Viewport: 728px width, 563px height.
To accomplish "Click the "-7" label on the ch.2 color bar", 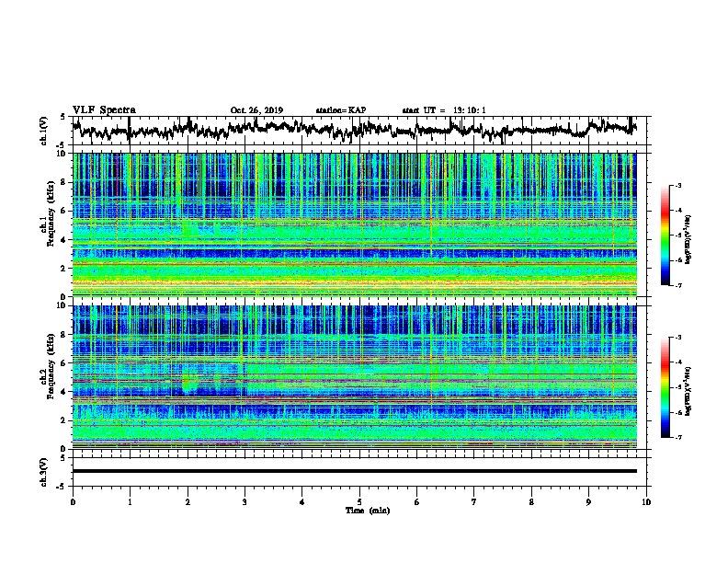I will point(677,438).
